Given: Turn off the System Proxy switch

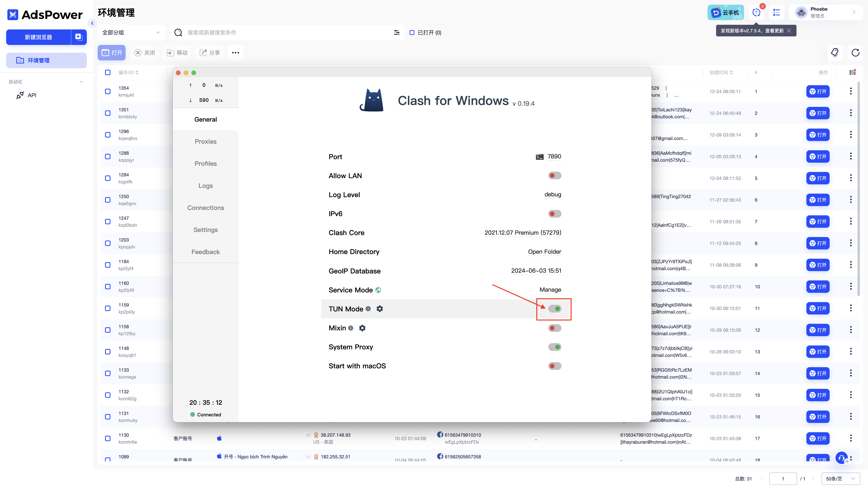Looking at the screenshot, I should coord(555,347).
